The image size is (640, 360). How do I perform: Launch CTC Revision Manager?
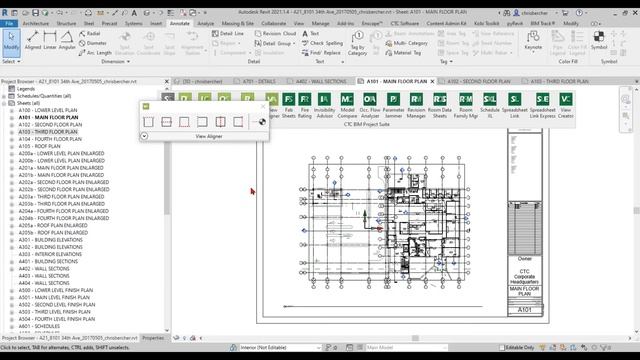pyautogui.click(x=416, y=106)
